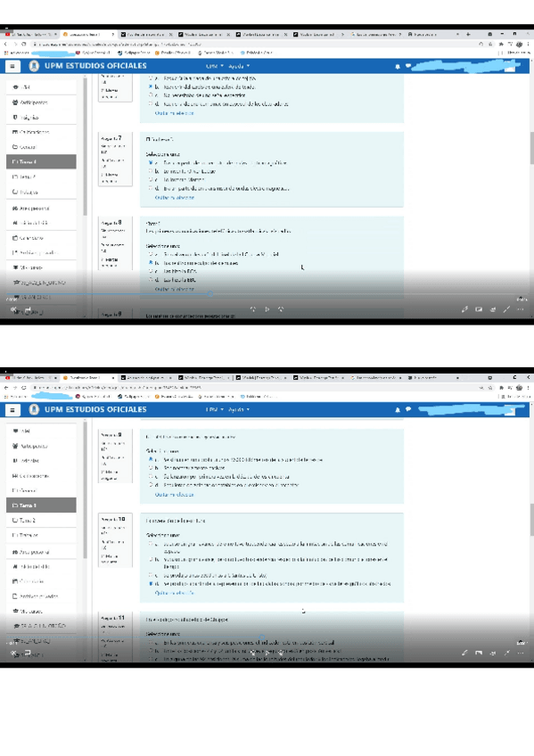Click the reload icon in the upper browser toolbar

pyautogui.click(x=23, y=44)
